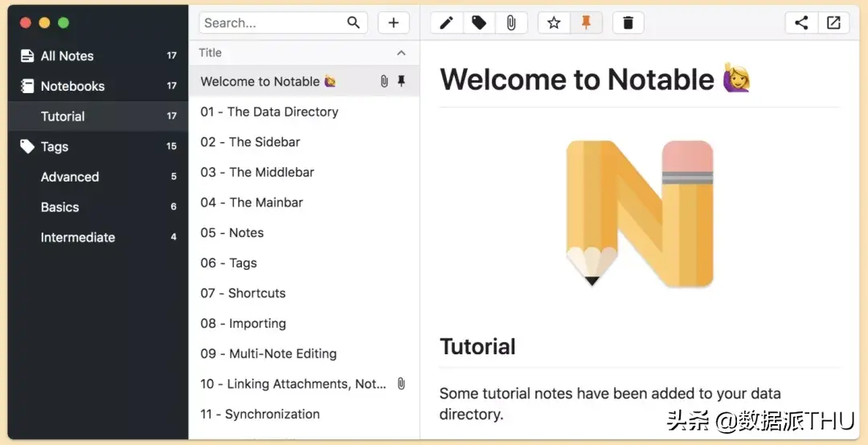Viewport: 868px width, 445px height.
Task: Click the share icon
Action: click(801, 22)
